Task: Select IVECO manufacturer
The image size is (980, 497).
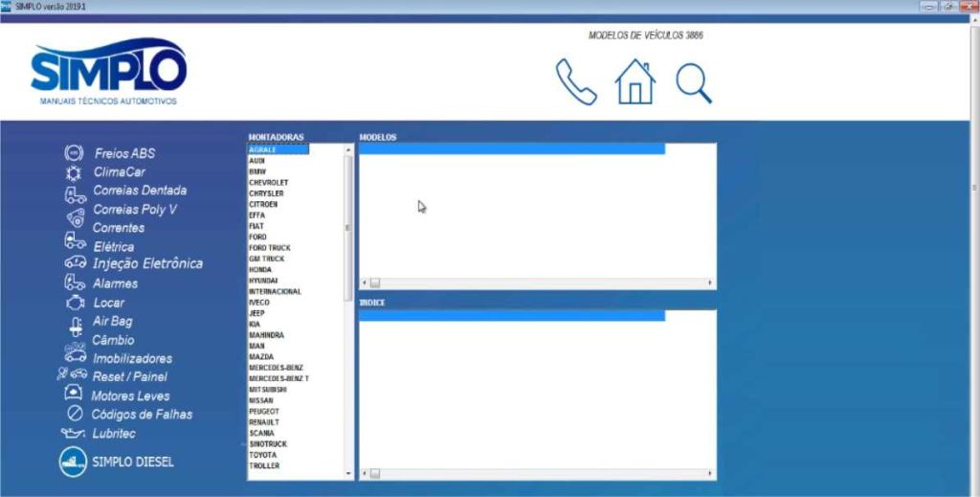Action: point(259,303)
